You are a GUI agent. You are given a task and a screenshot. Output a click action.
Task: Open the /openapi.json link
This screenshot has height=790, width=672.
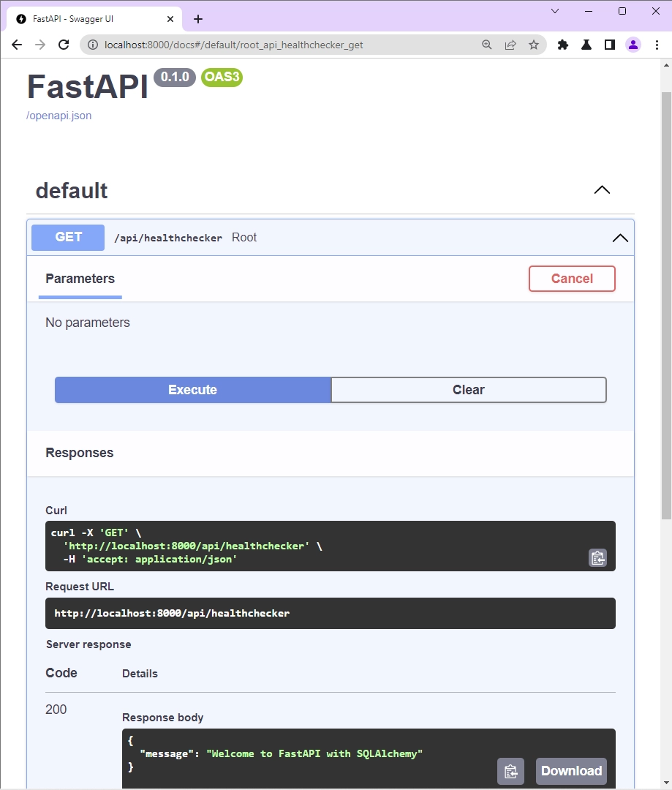(59, 116)
